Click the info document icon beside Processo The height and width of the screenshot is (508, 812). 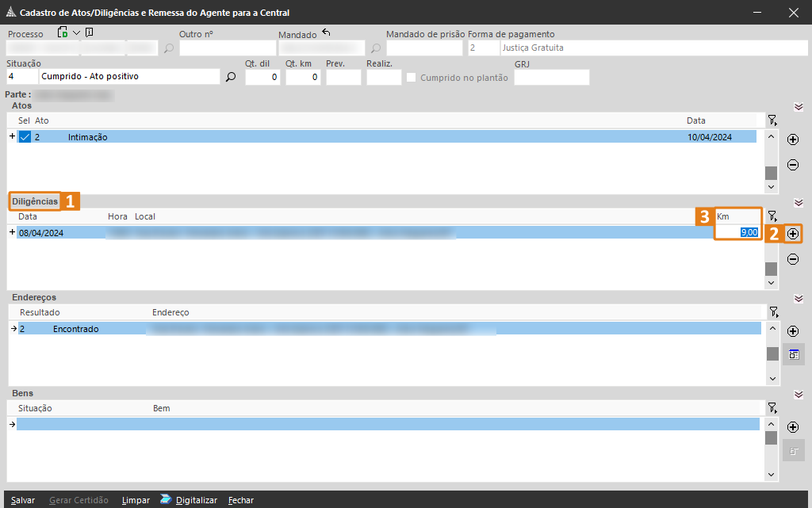click(x=89, y=33)
